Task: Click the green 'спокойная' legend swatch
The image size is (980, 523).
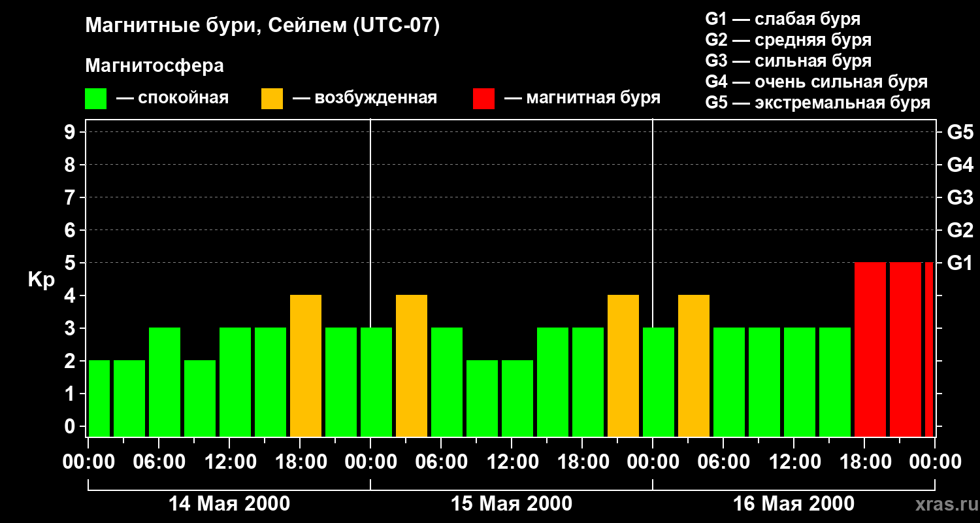Action: coord(96,99)
